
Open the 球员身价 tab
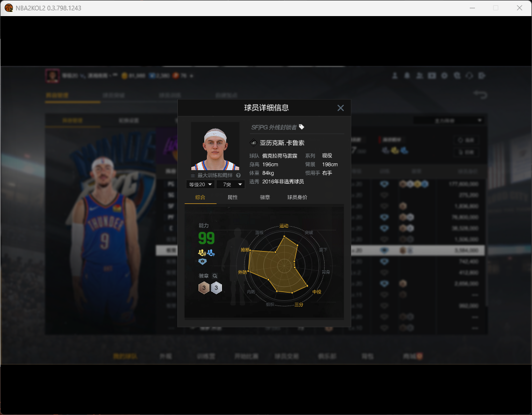point(297,197)
